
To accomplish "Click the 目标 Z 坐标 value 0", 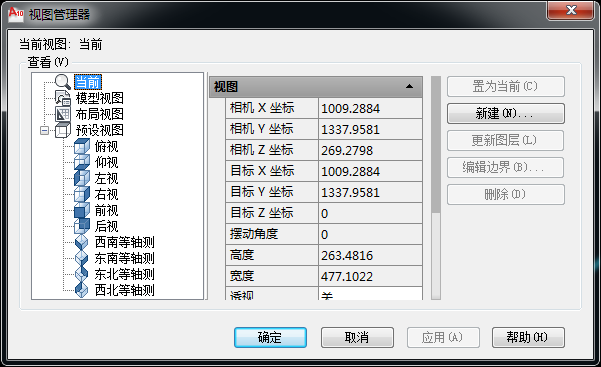I will pyautogui.click(x=370, y=213).
